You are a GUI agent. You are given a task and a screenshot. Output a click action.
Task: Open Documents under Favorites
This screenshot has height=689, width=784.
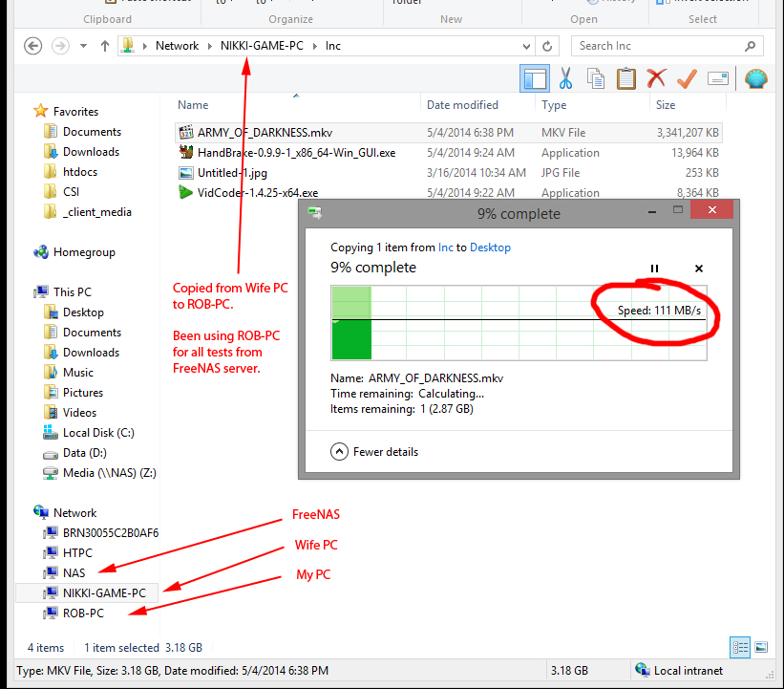(x=92, y=132)
